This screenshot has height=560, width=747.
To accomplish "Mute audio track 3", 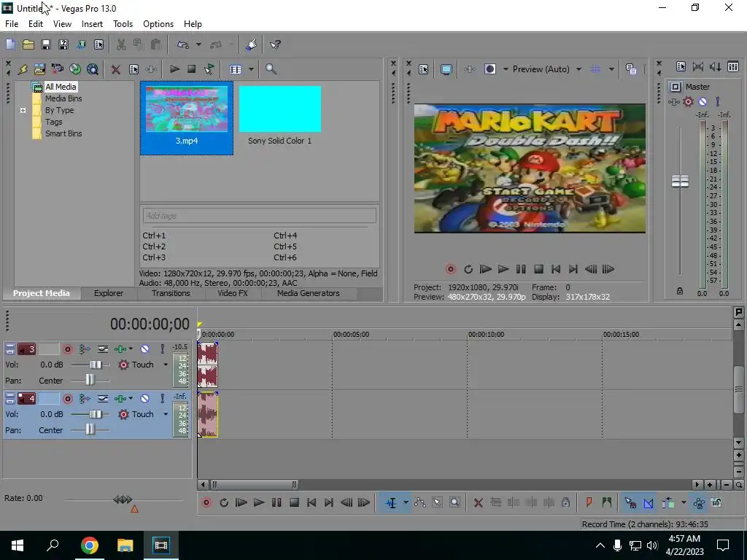I will click(x=145, y=349).
